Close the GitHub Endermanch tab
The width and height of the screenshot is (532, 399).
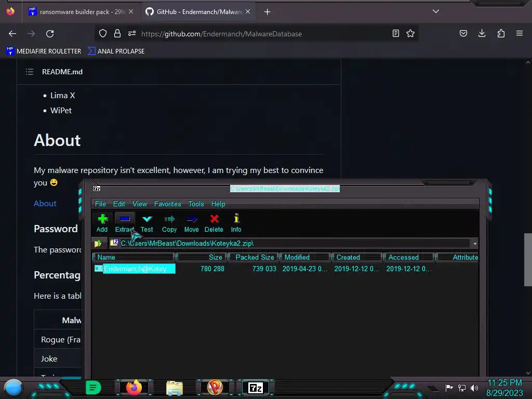click(x=248, y=11)
